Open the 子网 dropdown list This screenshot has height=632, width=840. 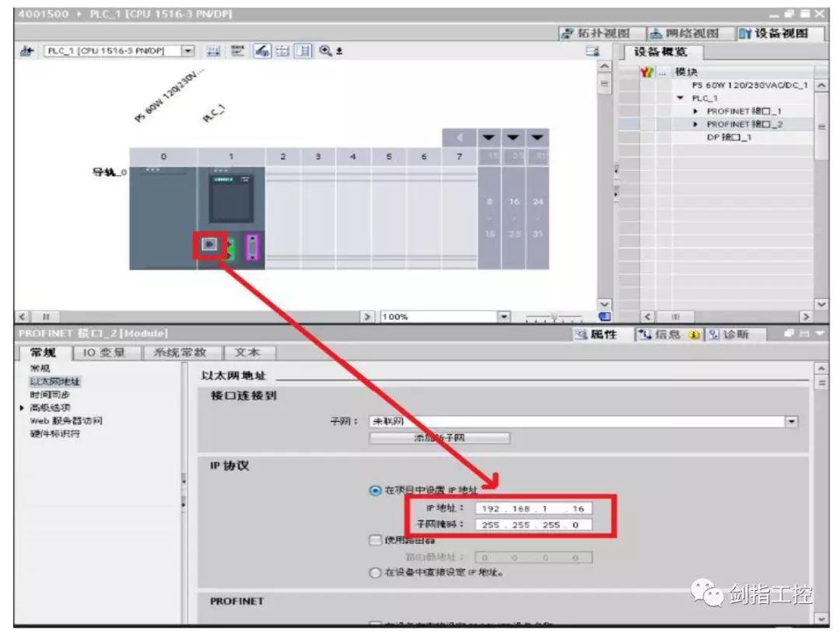(x=792, y=421)
